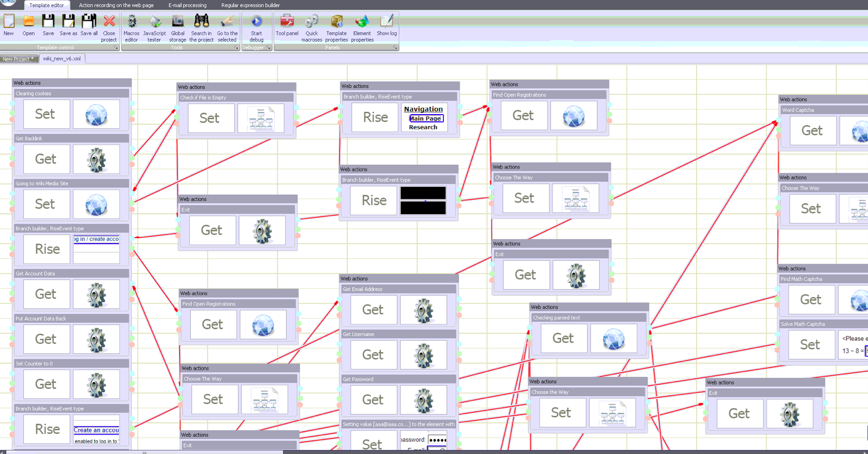Click Set Counter to 0 gear icon
This screenshot has height=454, width=868.
pos(96,385)
